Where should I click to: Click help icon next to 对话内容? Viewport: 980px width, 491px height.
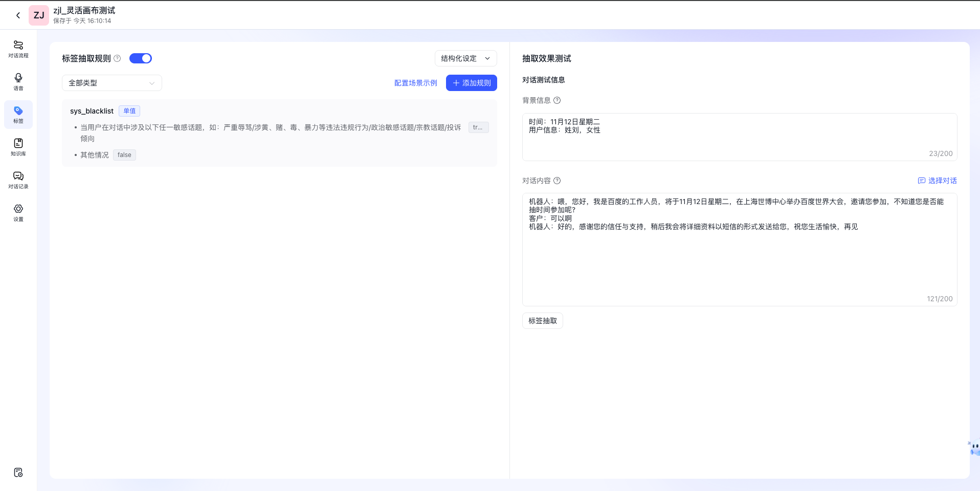(557, 181)
